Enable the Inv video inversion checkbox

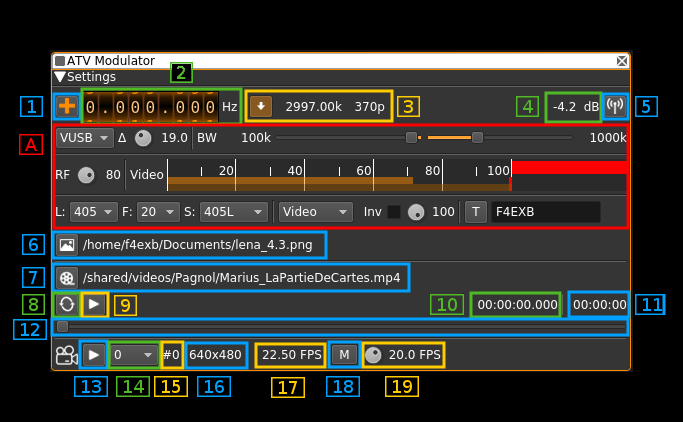click(394, 212)
